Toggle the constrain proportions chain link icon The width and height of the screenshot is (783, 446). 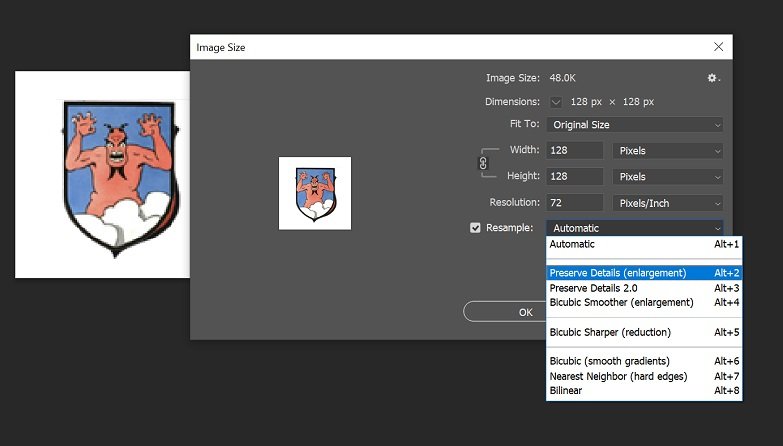pos(484,163)
